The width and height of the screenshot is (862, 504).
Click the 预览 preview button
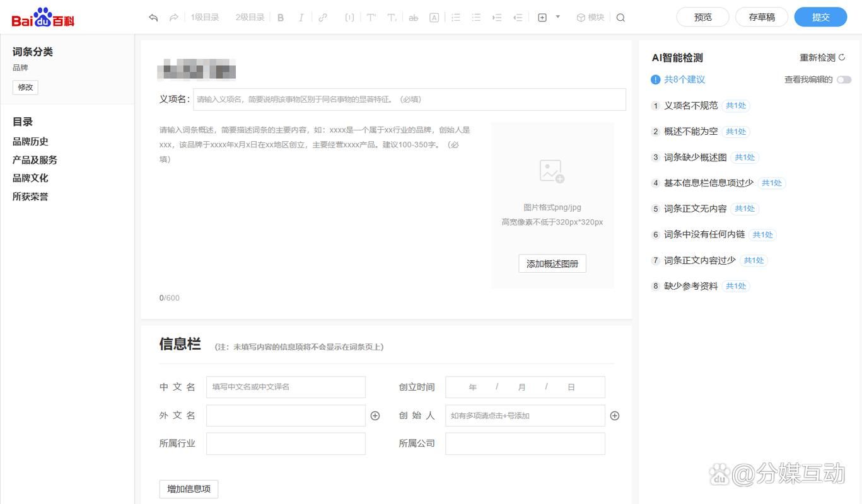[702, 17]
